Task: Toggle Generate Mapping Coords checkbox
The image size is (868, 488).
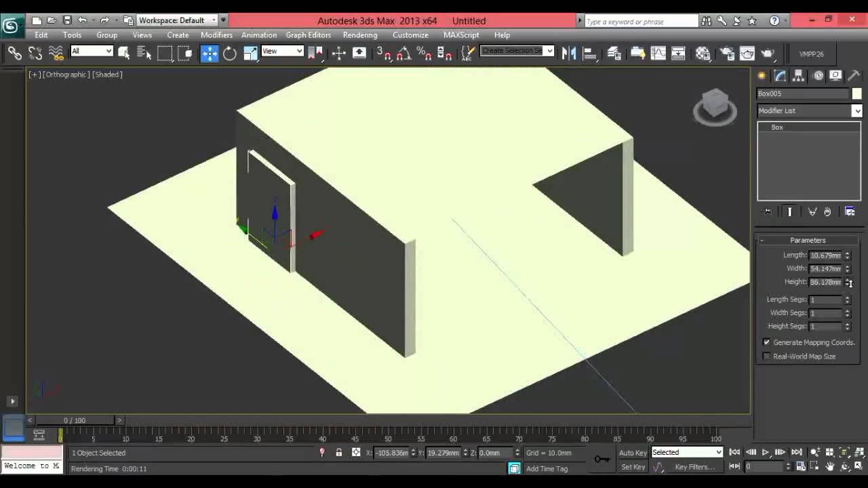Action: [767, 342]
